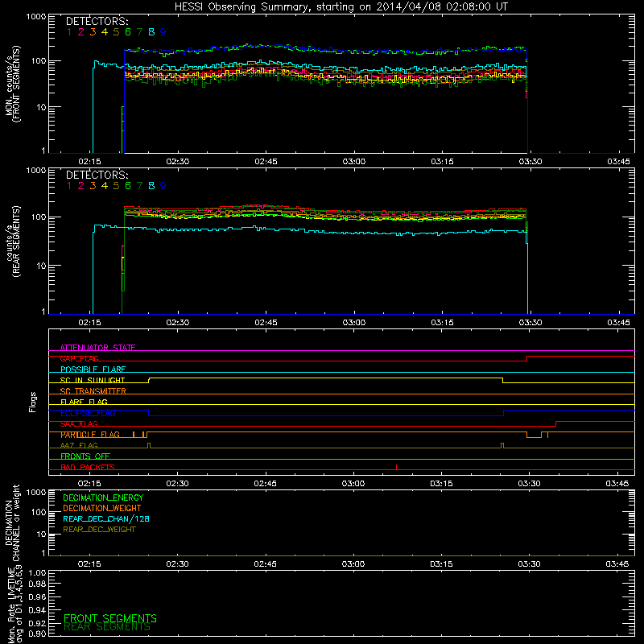This screenshot has height=644, width=644.
Task: Click 03:45 tick below the decimation panel
Action: point(617,564)
